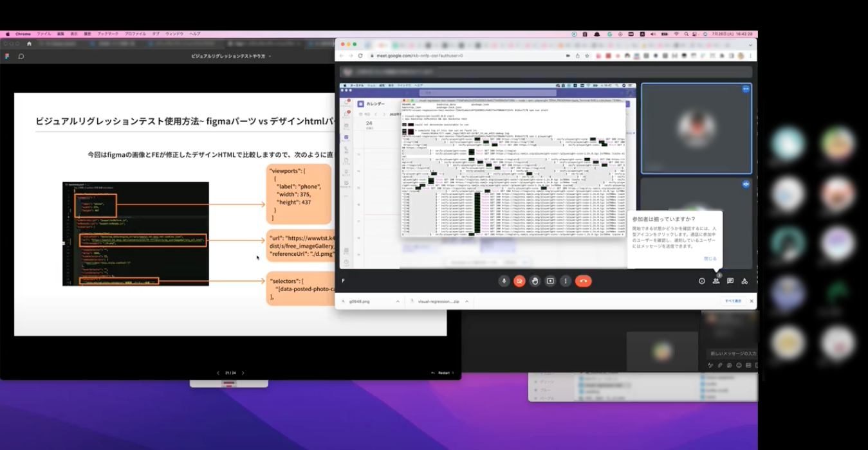Click the present screen icon in Meet
The image size is (868, 450).
tap(550, 281)
